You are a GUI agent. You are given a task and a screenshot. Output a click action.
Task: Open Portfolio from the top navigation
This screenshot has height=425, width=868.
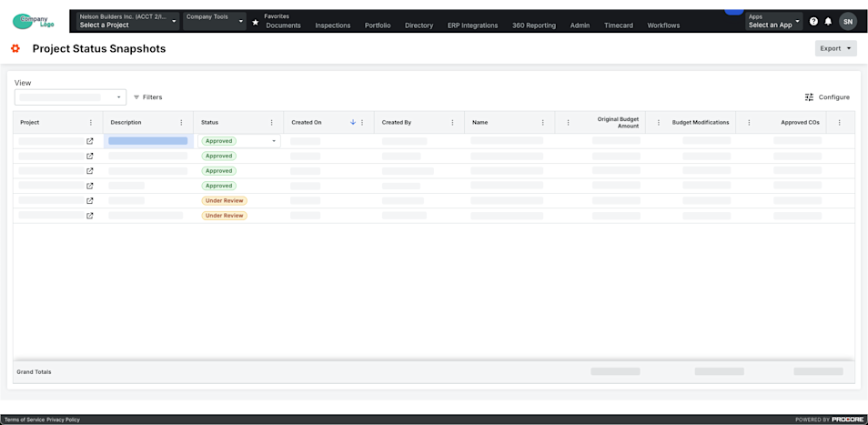(378, 25)
